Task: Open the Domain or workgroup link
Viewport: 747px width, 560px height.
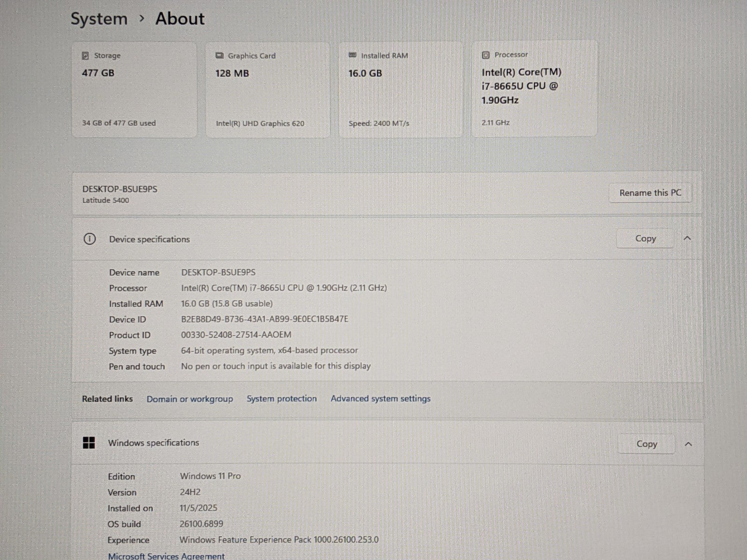Action: (190, 399)
